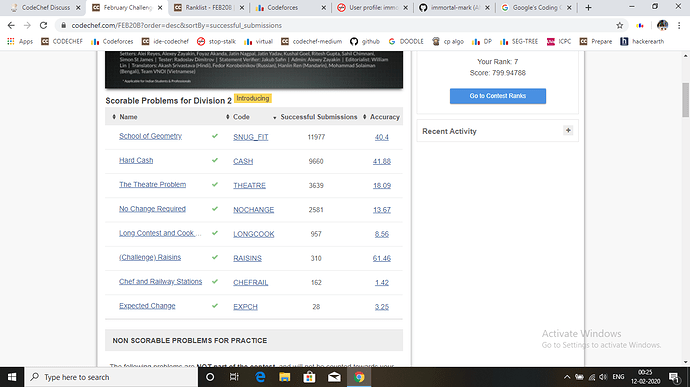Open Codeforces bookmark
The width and height of the screenshot is (690, 387).
[x=112, y=41]
